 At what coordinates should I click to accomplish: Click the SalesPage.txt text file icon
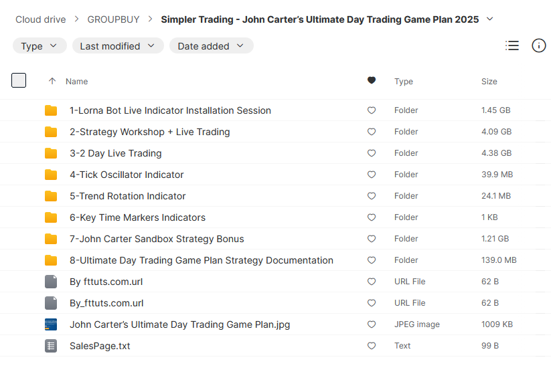coord(51,346)
